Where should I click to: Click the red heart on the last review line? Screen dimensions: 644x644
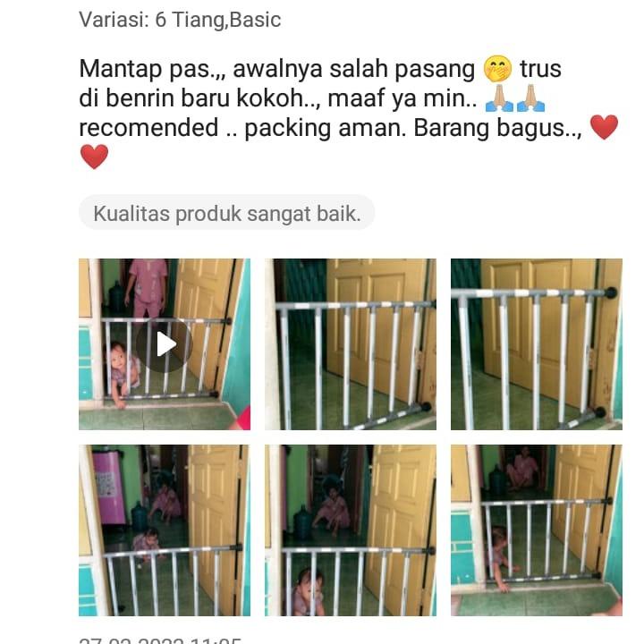(x=94, y=157)
